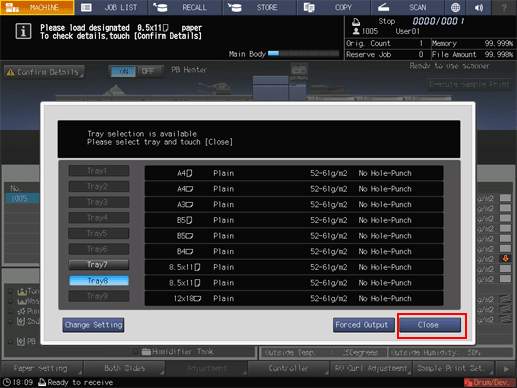The height and width of the screenshot is (388, 517).
Task: Click the B4 Plain paper row
Action: 294,252
